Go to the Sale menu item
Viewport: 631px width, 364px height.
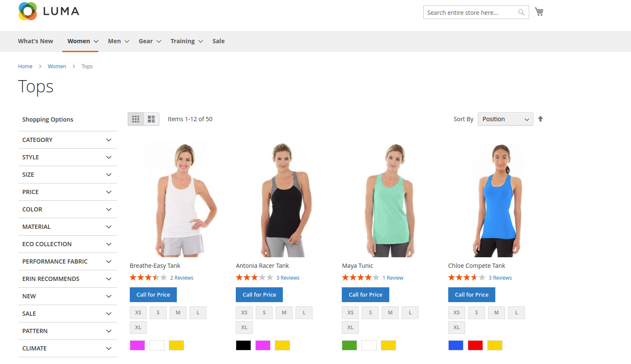218,41
